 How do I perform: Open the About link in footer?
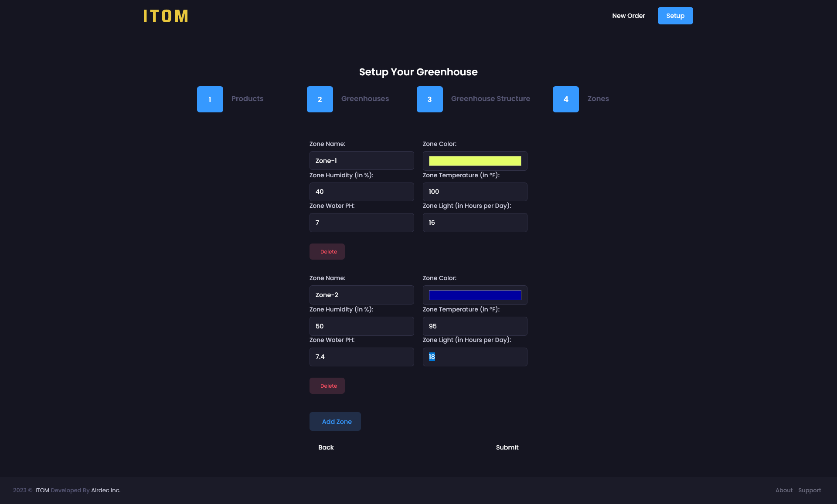pos(784,490)
